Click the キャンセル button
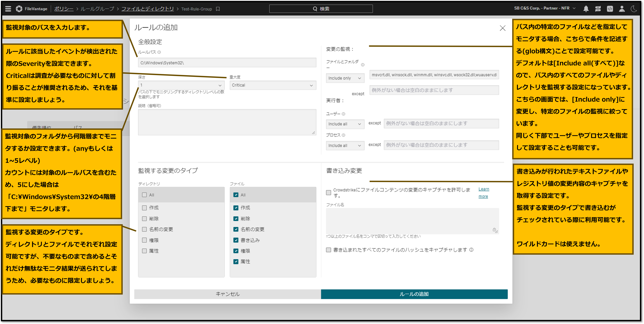Viewport: 644px width, 324px height. 227,294
